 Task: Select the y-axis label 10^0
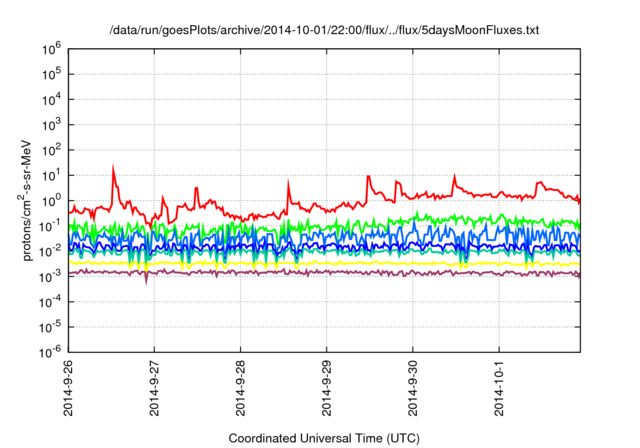(51, 201)
